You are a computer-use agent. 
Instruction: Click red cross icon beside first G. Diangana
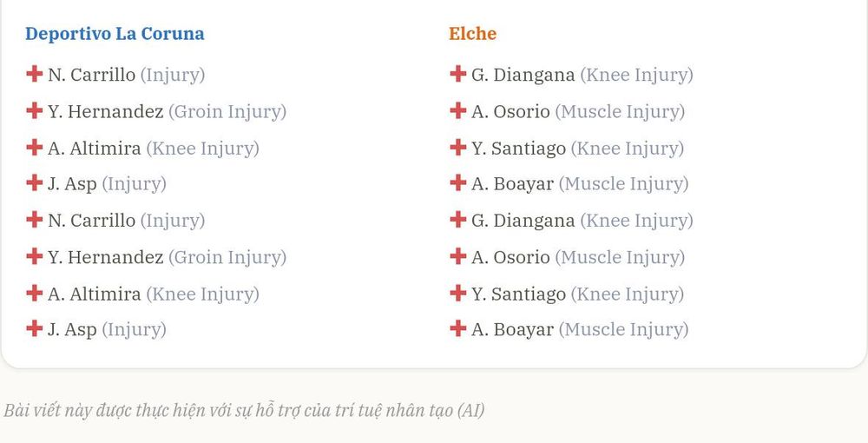pyautogui.click(x=457, y=74)
